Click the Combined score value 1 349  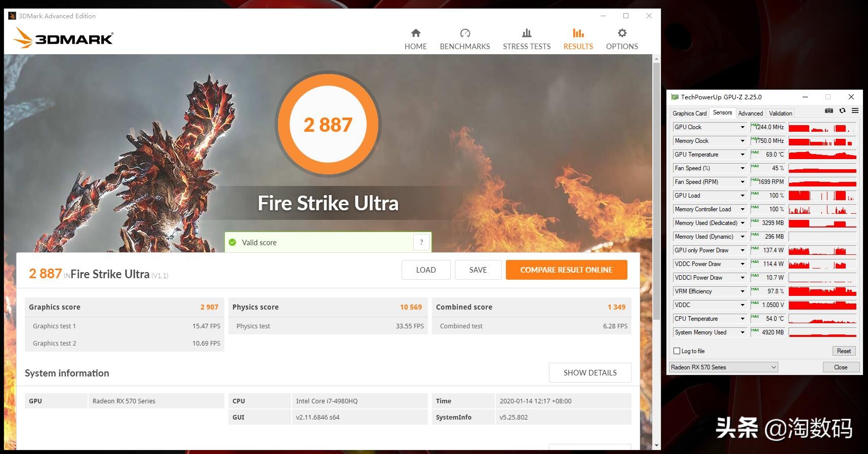tap(616, 307)
